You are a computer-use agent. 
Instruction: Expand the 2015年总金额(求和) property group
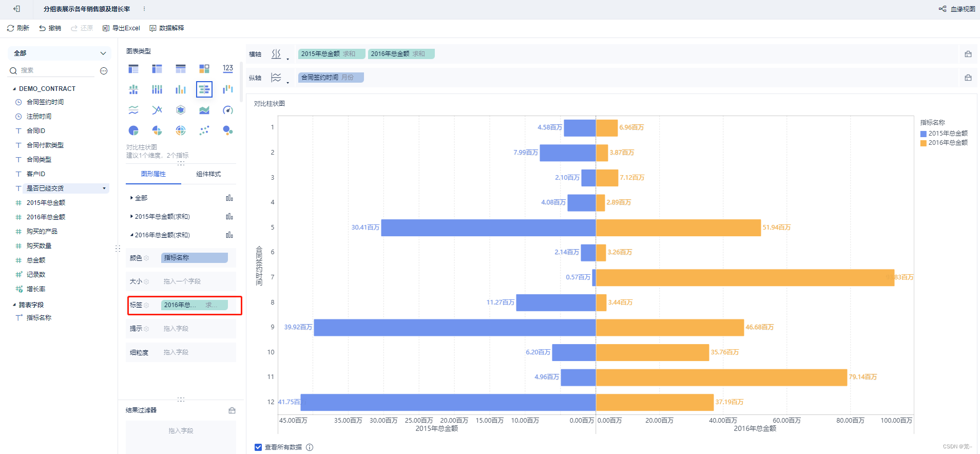pyautogui.click(x=131, y=217)
